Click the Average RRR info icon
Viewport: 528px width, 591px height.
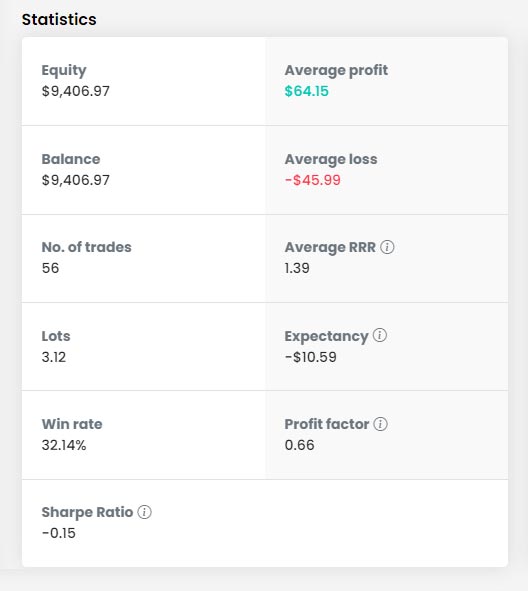387,247
